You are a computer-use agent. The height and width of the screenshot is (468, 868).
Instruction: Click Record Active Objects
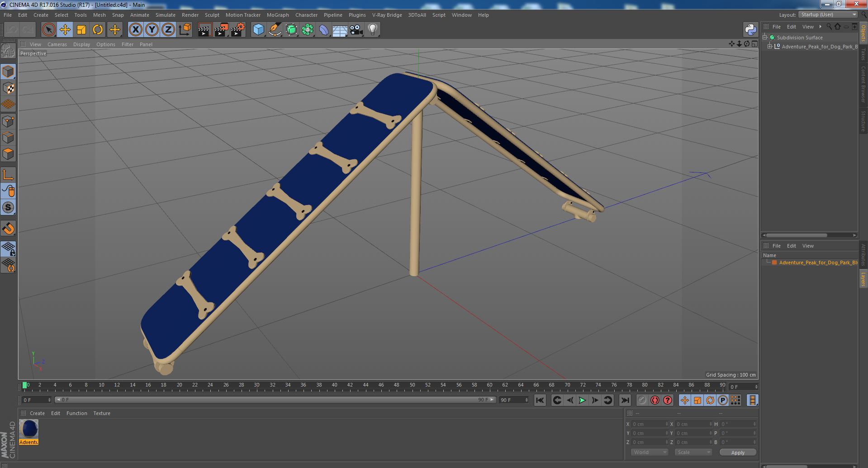click(x=642, y=400)
